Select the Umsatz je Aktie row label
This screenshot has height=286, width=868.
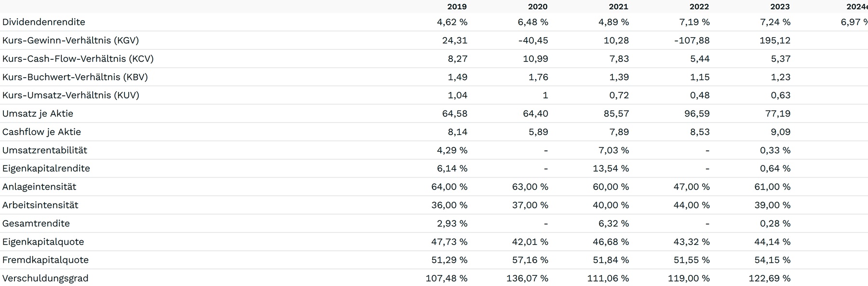[38, 114]
